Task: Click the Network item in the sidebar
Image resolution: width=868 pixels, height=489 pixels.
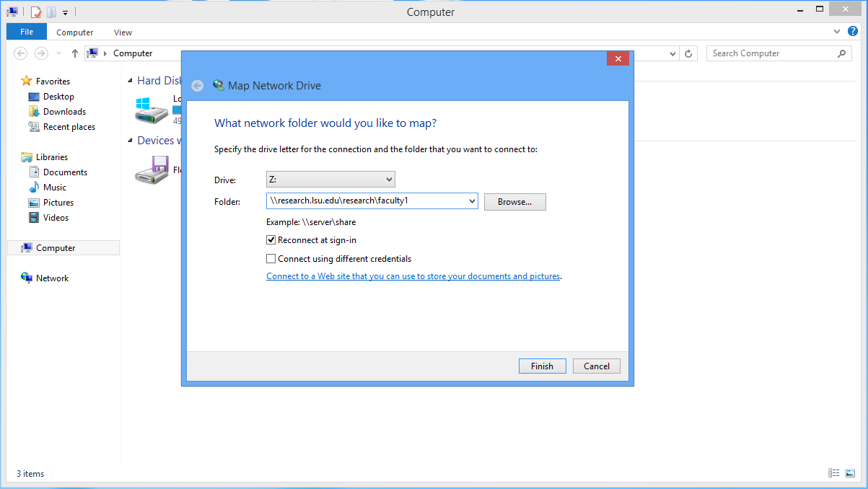Action: [x=52, y=278]
